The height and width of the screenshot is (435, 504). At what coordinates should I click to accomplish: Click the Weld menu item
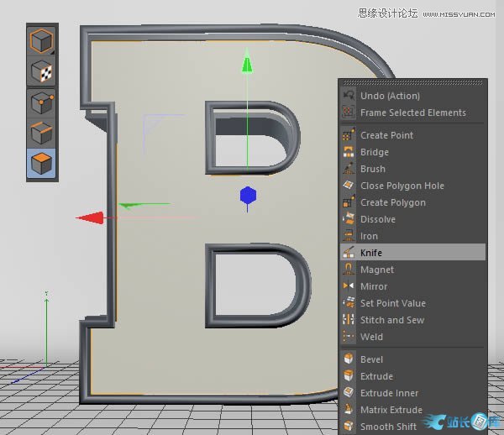tap(371, 337)
